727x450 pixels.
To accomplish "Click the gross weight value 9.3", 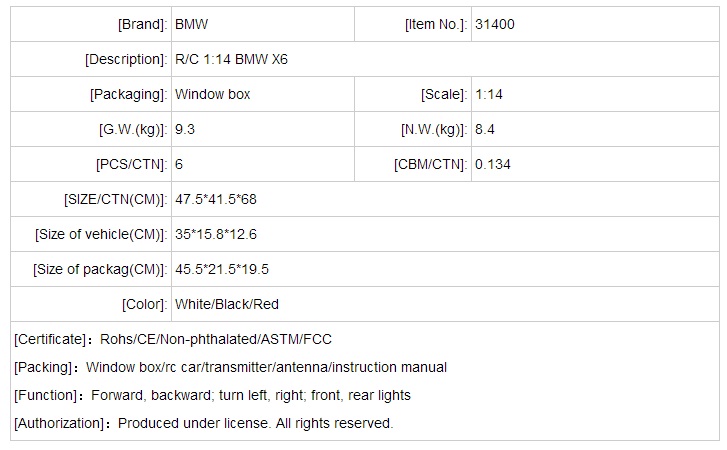I will [x=185, y=129].
